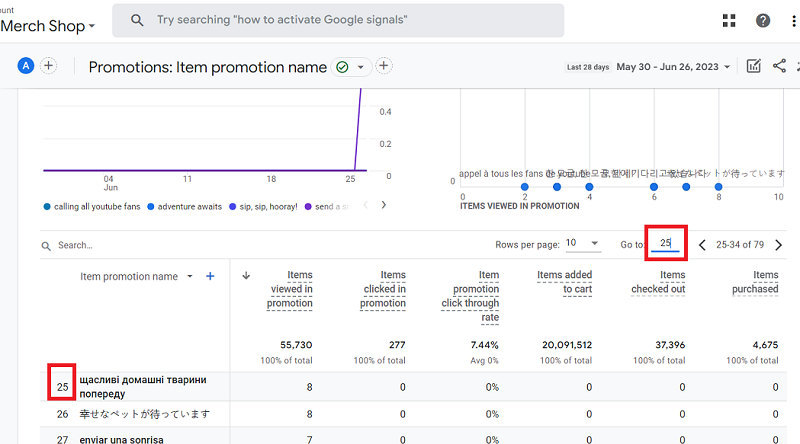Sort by Items clicked in promotion column

click(x=385, y=289)
